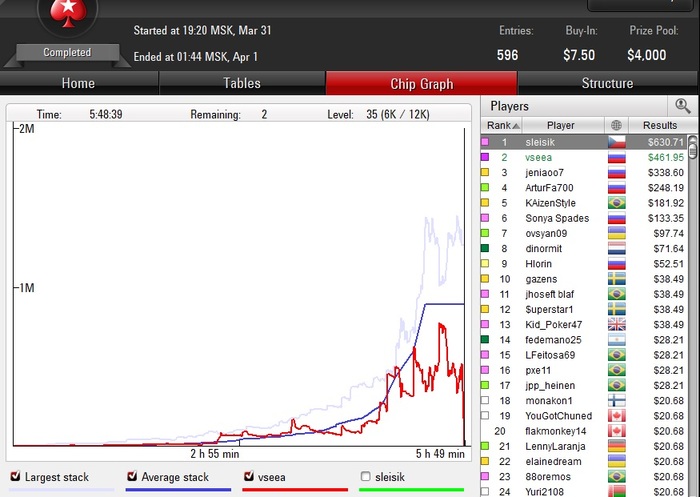Select player row vseea
This screenshot has height=497, width=700.
[584, 157]
